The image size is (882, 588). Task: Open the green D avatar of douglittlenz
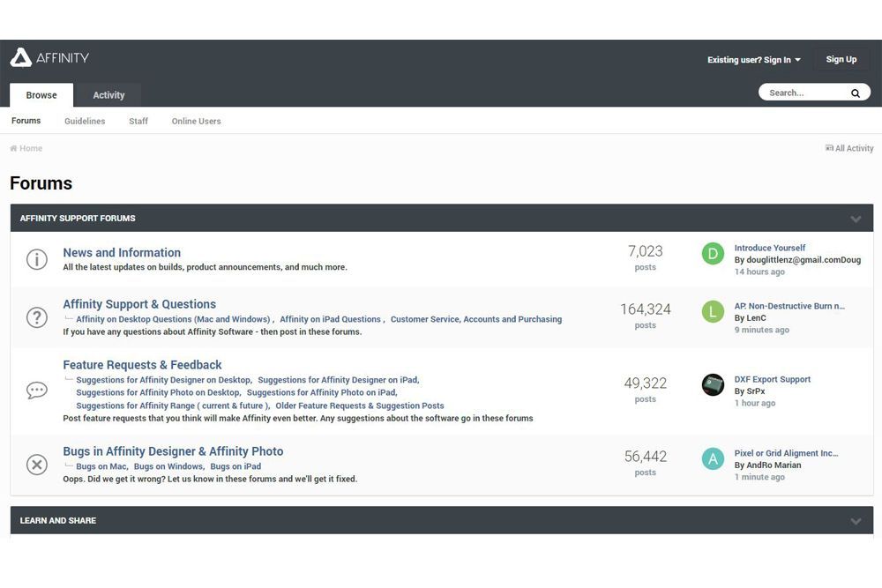coord(713,254)
